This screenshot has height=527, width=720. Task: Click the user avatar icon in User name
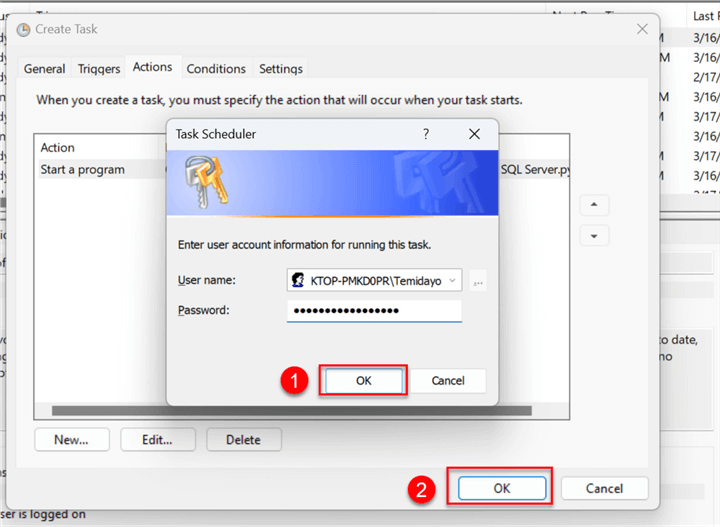(x=298, y=280)
